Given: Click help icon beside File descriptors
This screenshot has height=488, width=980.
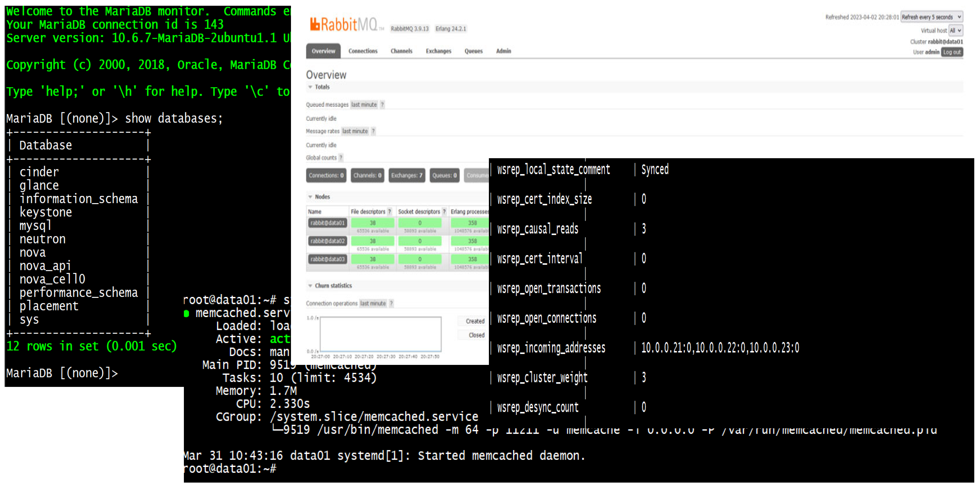Looking at the screenshot, I should point(389,212).
